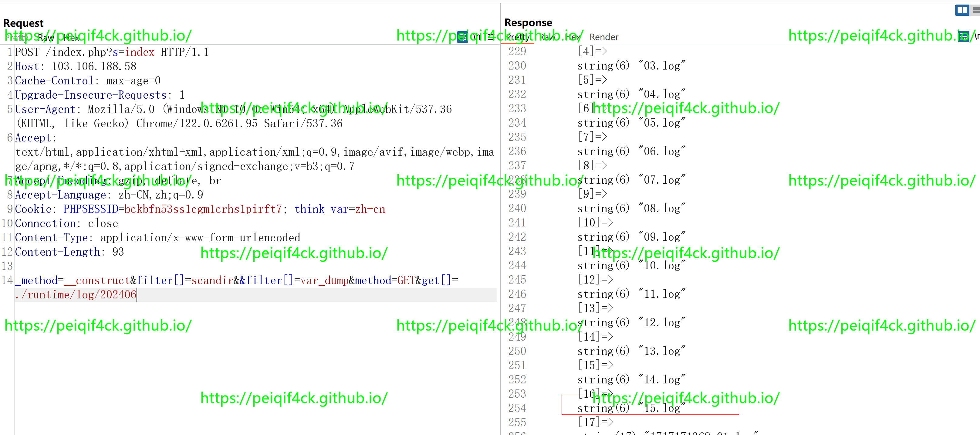980x435 pixels.
Task: Open the Response Hex tab
Action: [x=573, y=37]
